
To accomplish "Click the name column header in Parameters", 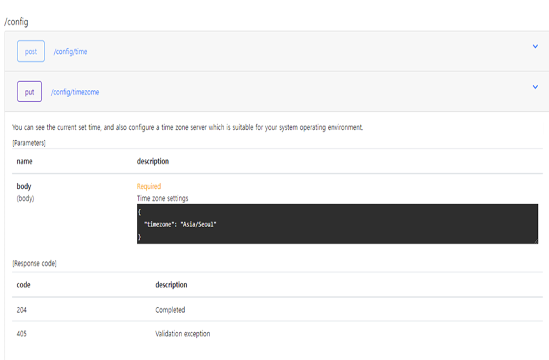I will 25,161.
